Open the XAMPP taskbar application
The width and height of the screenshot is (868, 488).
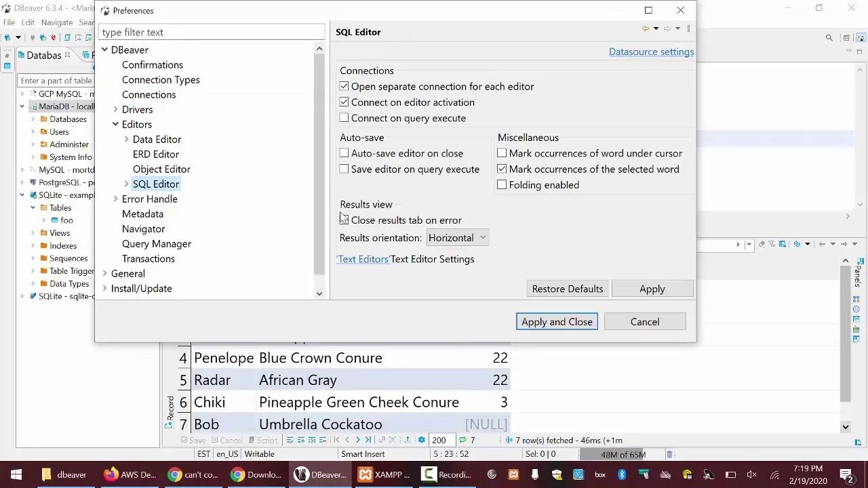tap(384, 474)
